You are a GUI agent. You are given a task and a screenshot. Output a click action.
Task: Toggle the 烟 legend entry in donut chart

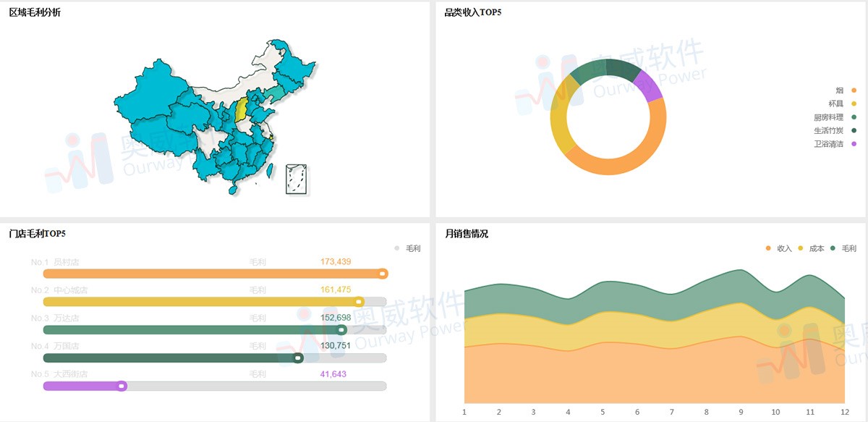pos(846,90)
